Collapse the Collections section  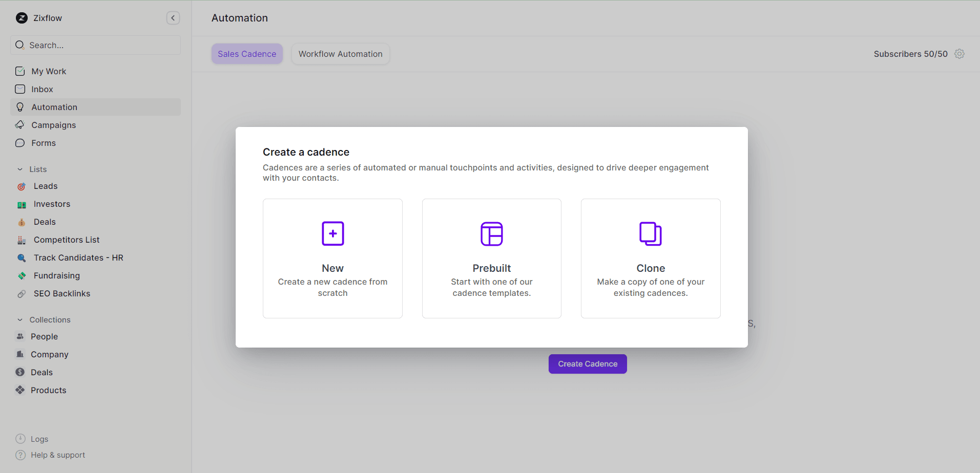pos(20,319)
